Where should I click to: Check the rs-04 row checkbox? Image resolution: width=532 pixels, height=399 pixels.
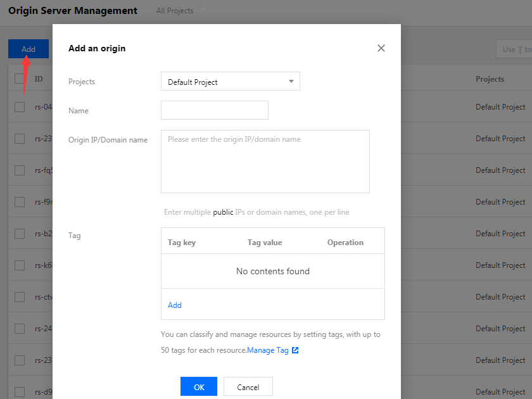pyautogui.click(x=20, y=107)
